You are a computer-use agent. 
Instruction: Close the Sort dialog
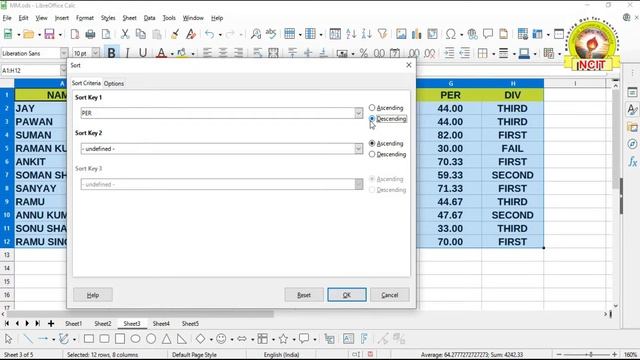pos(409,65)
